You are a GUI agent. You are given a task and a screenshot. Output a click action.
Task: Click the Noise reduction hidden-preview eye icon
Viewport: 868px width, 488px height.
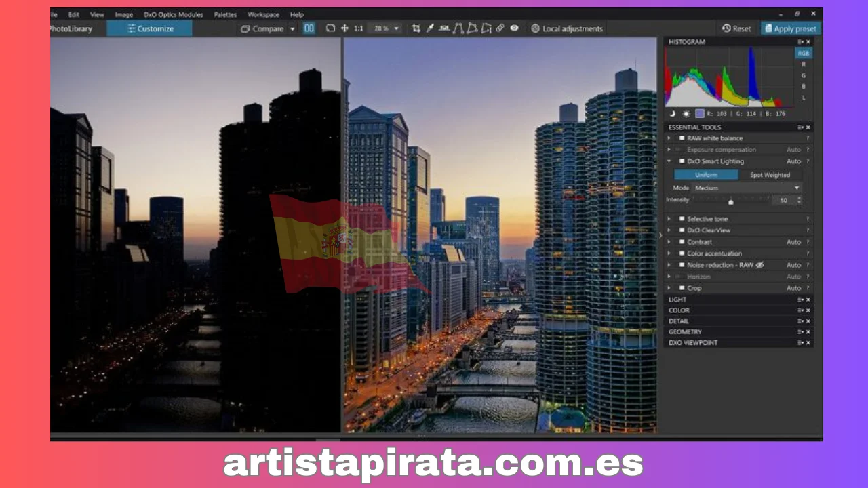coord(760,265)
